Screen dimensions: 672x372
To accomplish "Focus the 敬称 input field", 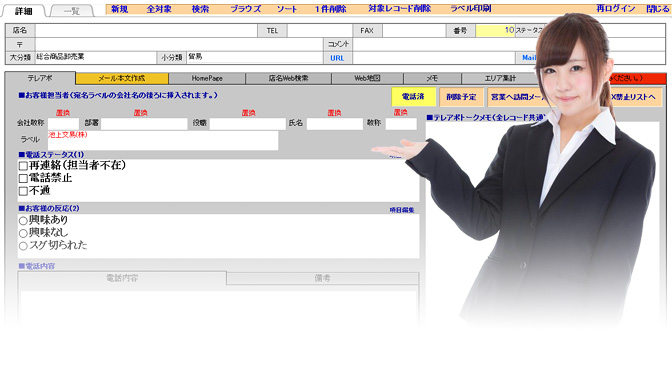I will (401, 123).
